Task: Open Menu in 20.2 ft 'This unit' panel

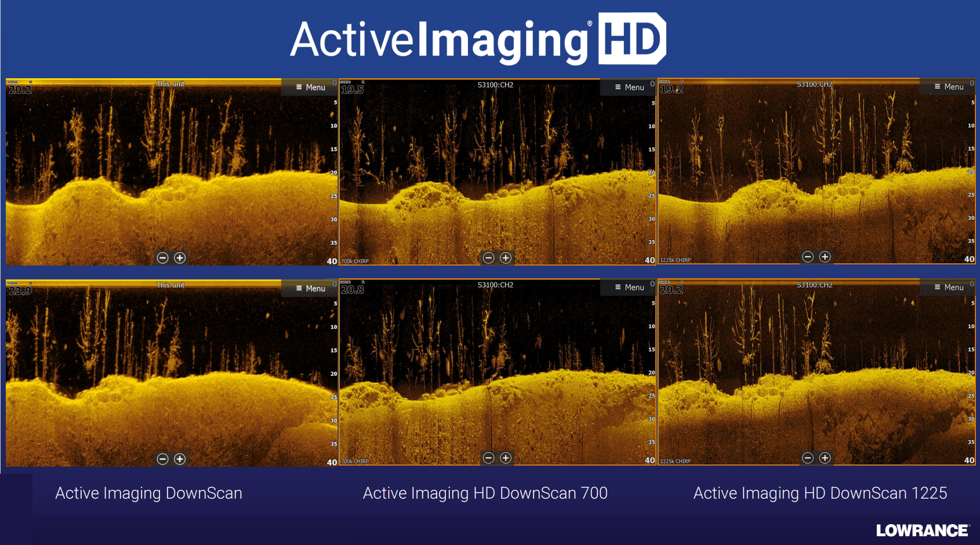Action: pos(310,87)
